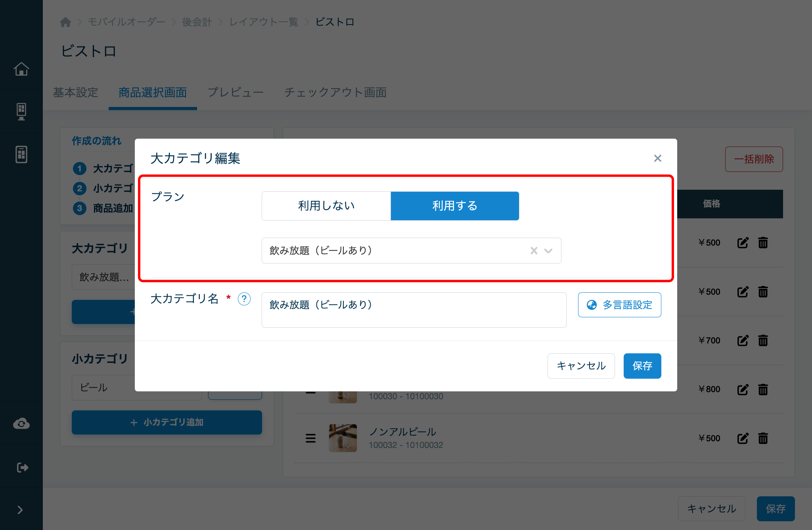Click the home icon in the sidebar
The width and height of the screenshot is (812, 530).
tap(21, 69)
